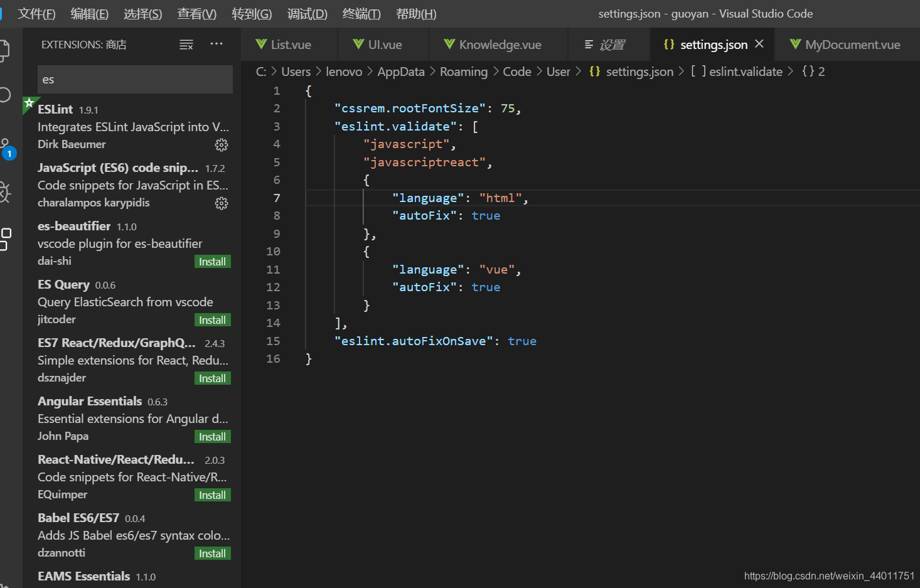920x588 pixels.
Task: Click breadcrumb 'AppData'
Action: [x=401, y=72]
